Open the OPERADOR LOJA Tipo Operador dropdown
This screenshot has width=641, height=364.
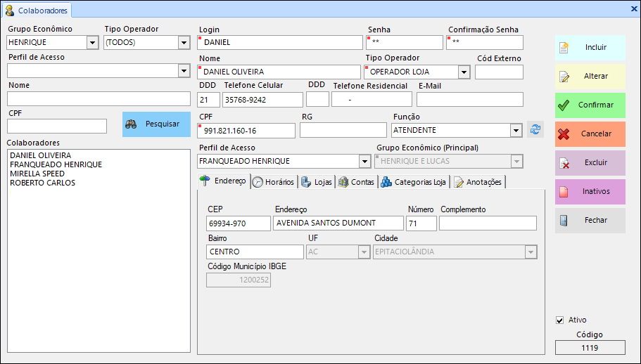tap(464, 72)
